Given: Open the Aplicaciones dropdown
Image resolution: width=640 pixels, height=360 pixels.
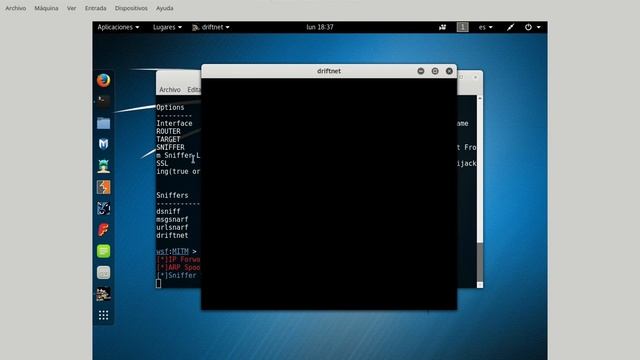Looking at the screenshot, I should 118,27.
